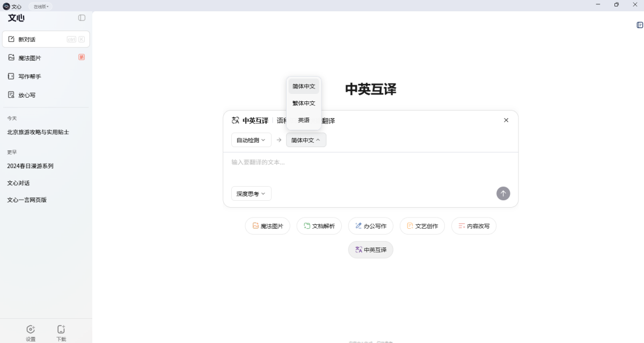Expand the 深度思考 mode dropdown
Image resolution: width=644 pixels, height=343 pixels.
pyautogui.click(x=251, y=194)
